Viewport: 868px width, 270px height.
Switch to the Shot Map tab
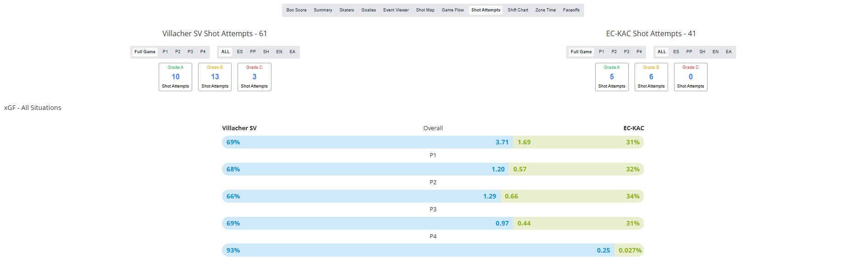pos(425,10)
